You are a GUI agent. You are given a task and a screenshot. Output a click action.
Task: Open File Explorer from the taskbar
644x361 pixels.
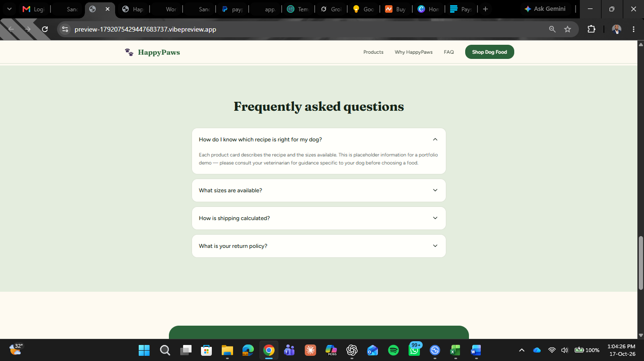pos(227,350)
